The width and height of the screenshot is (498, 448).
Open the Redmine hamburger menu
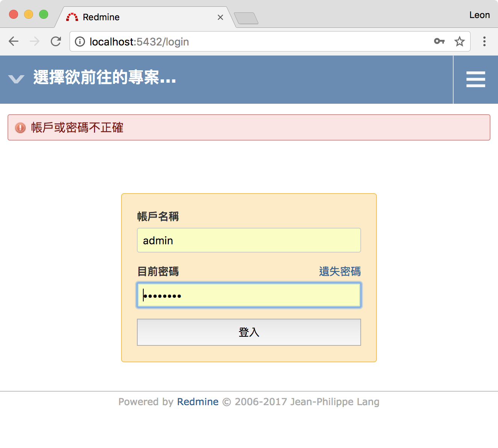476,79
